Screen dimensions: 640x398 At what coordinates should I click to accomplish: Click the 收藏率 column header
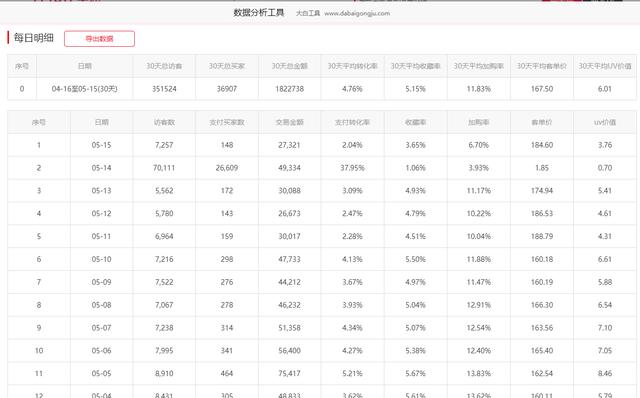[x=416, y=122]
